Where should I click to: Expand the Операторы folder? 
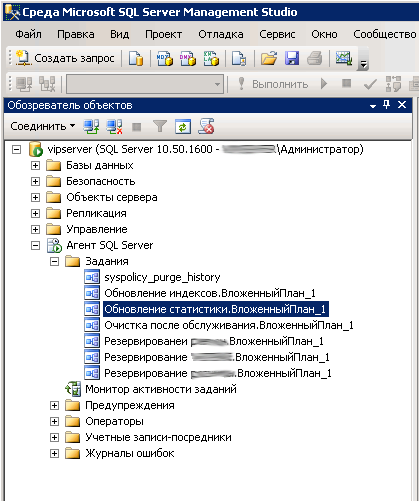pos(54,421)
